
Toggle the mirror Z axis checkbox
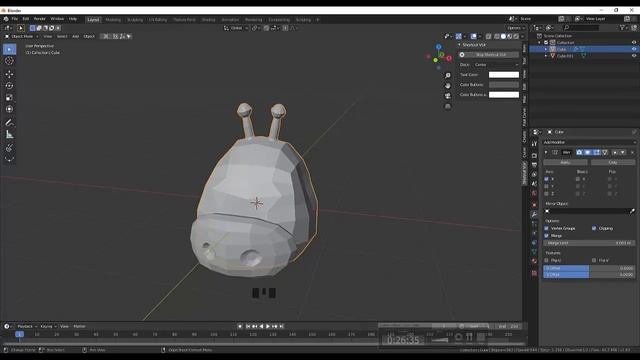[x=547, y=193]
